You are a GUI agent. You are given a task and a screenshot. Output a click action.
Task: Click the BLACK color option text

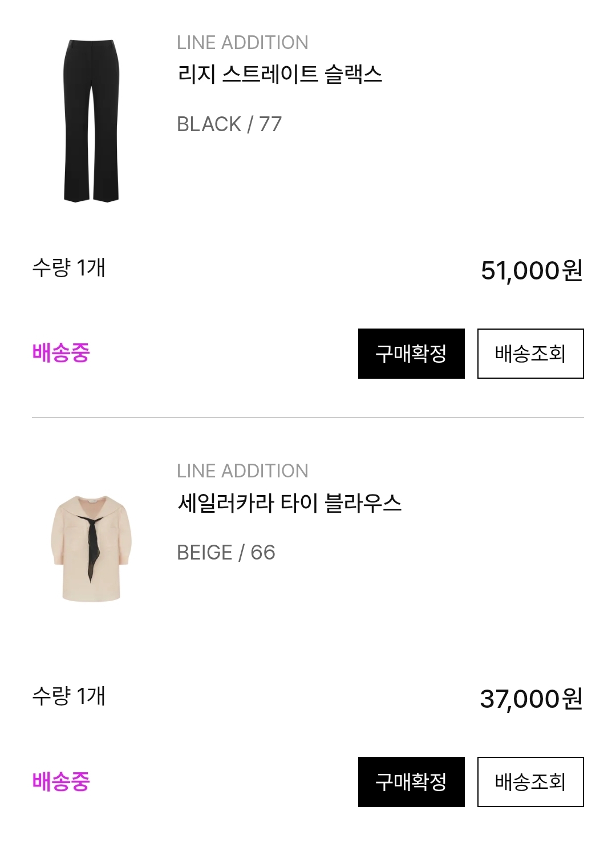click(209, 124)
